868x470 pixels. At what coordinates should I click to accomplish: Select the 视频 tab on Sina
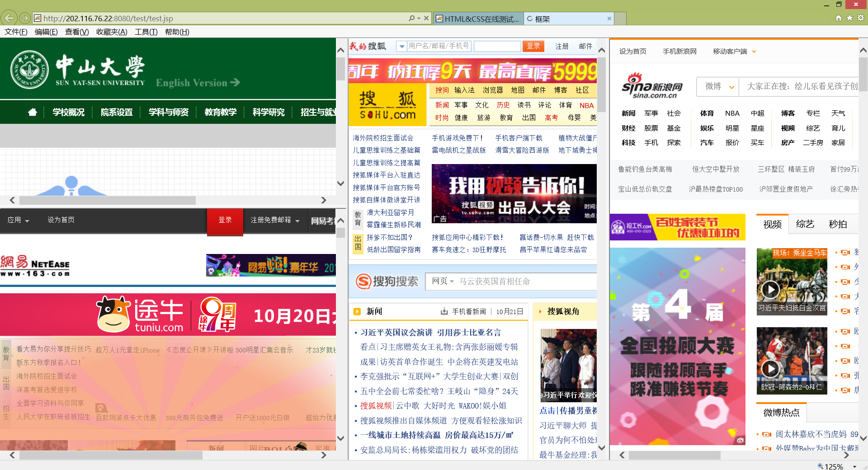(x=772, y=224)
